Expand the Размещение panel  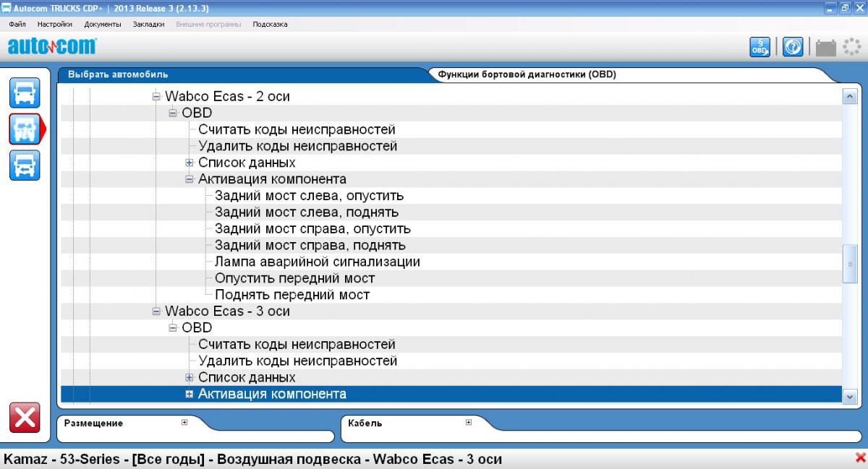pyautogui.click(x=184, y=423)
